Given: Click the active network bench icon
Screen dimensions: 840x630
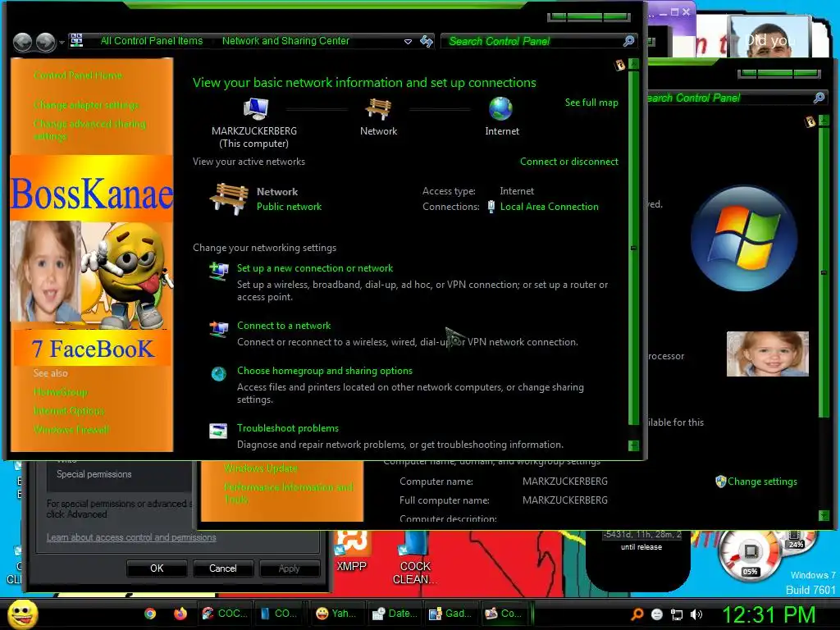Looking at the screenshot, I should tap(230, 199).
